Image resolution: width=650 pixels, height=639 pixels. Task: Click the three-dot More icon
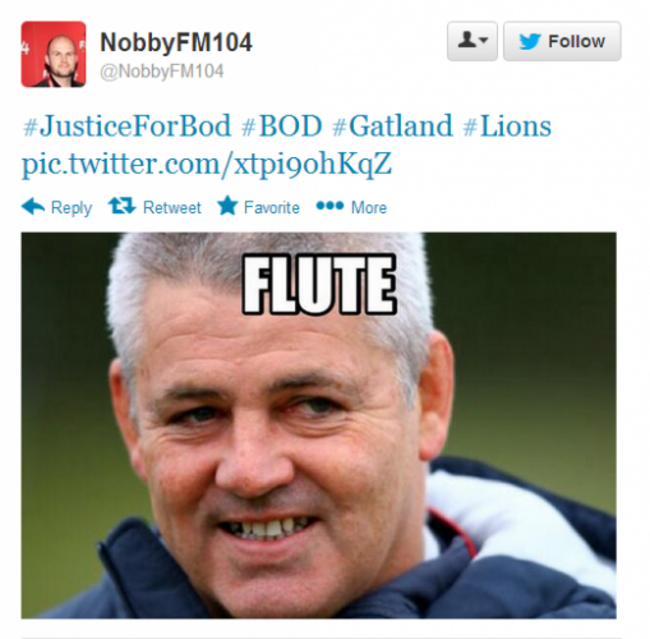(x=330, y=205)
